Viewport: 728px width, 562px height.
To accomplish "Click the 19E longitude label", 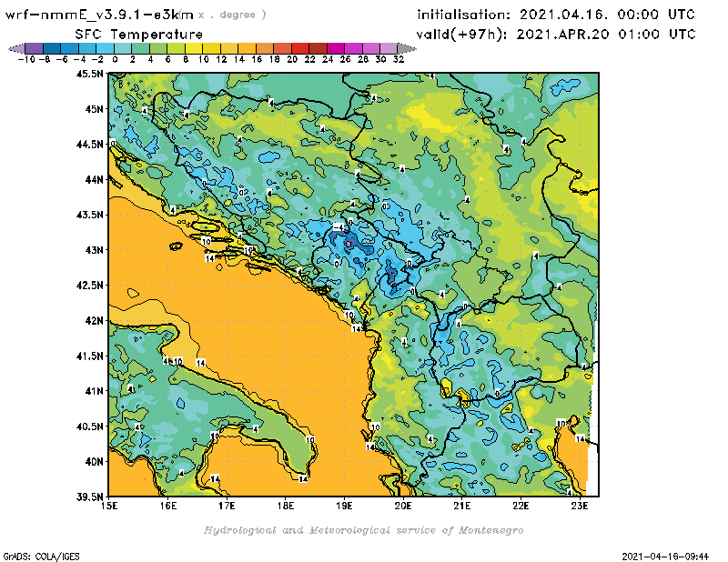I will [x=345, y=506].
